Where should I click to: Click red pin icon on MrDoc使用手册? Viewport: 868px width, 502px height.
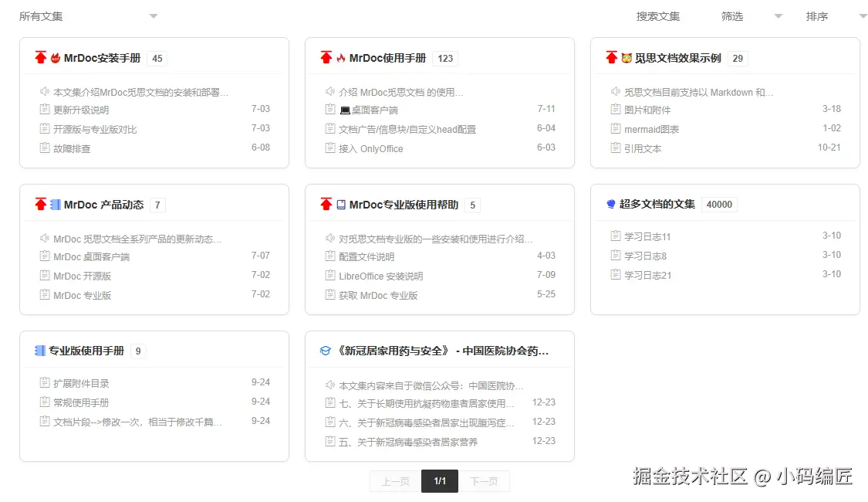click(326, 58)
